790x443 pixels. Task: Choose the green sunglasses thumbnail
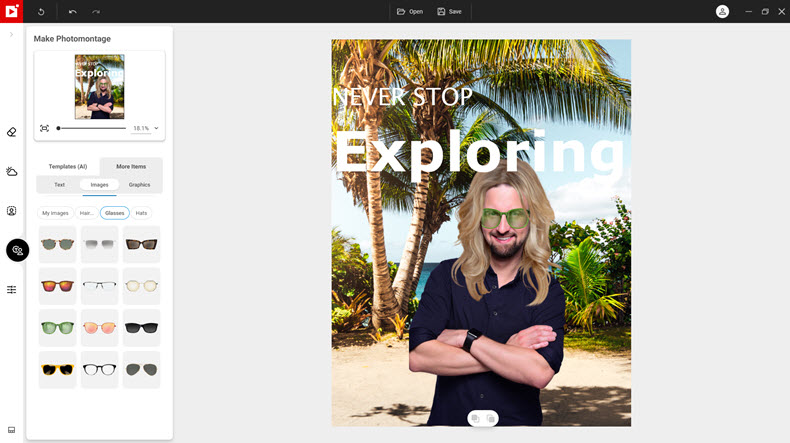(57, 328)
